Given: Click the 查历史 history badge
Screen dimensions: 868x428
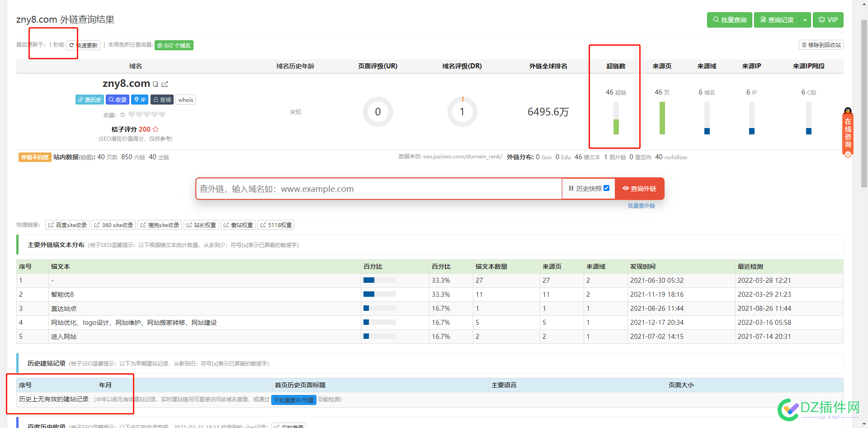Looking at the screenshot, I should 90,100.
